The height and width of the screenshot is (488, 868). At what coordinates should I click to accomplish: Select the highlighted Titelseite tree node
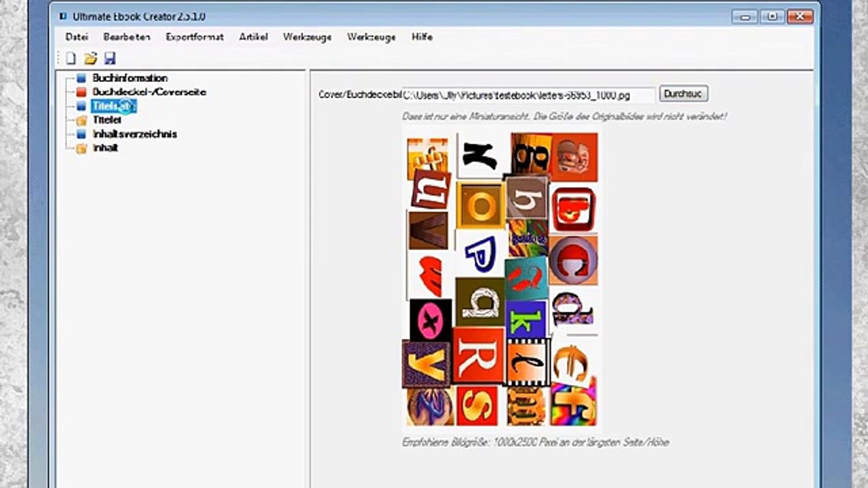114,106
